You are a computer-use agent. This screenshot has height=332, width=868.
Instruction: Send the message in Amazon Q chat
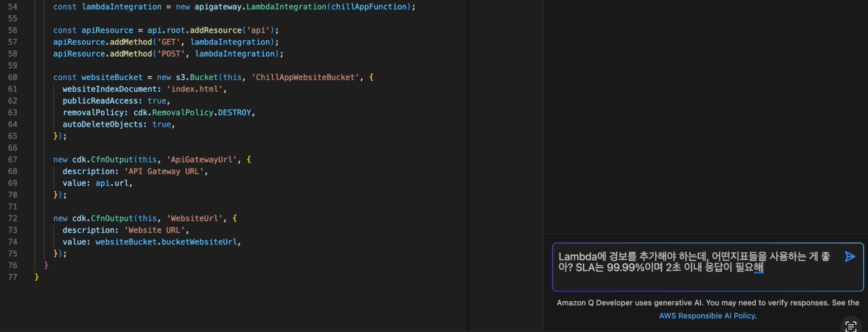coord(850,257)
